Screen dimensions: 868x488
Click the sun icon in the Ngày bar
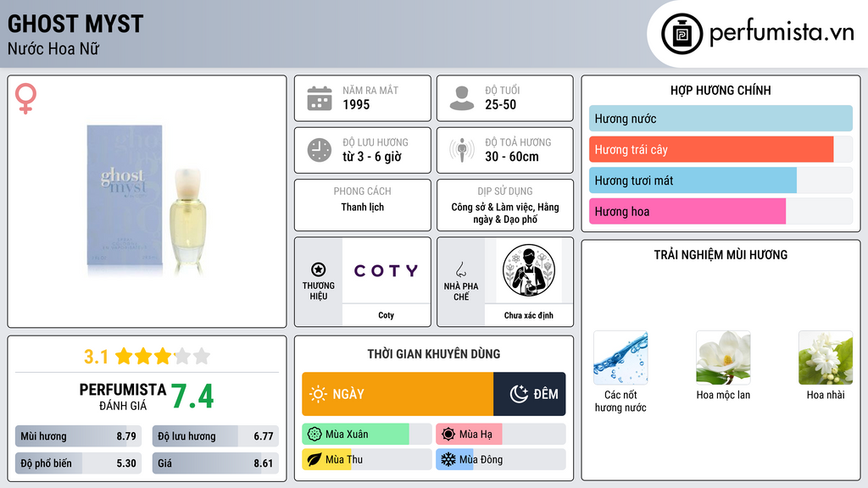tap(318, 394)
